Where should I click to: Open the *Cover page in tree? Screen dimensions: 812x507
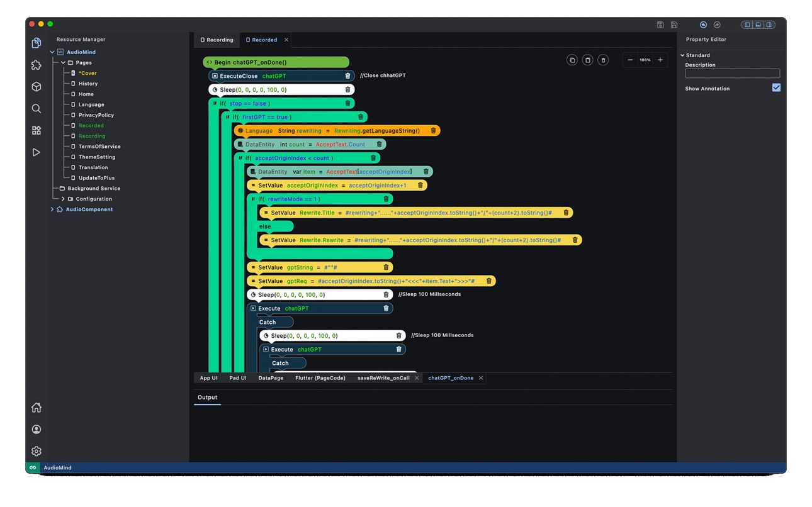87,73
